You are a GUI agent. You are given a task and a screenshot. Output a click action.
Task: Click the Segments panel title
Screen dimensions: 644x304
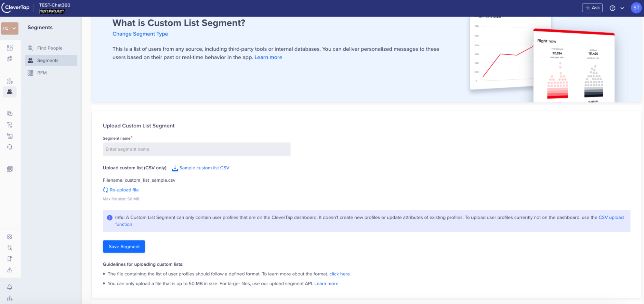(40, 28)
